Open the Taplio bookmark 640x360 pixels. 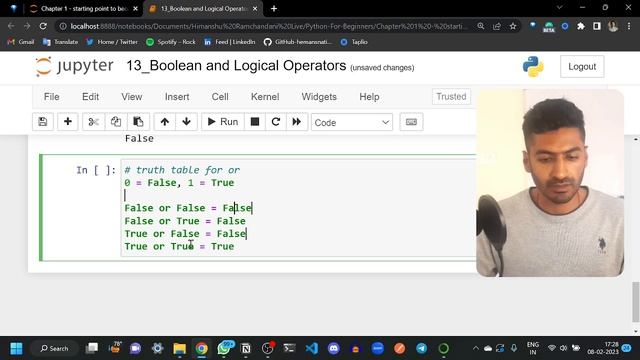[354, 42]
